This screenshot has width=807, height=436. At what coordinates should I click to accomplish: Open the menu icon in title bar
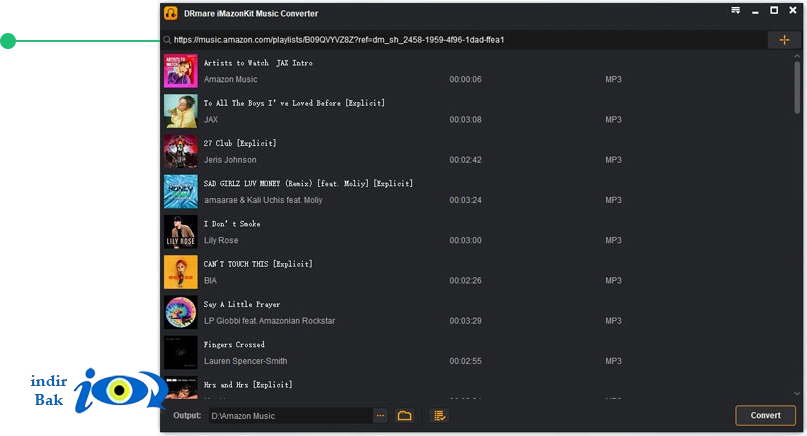[735, 10]
